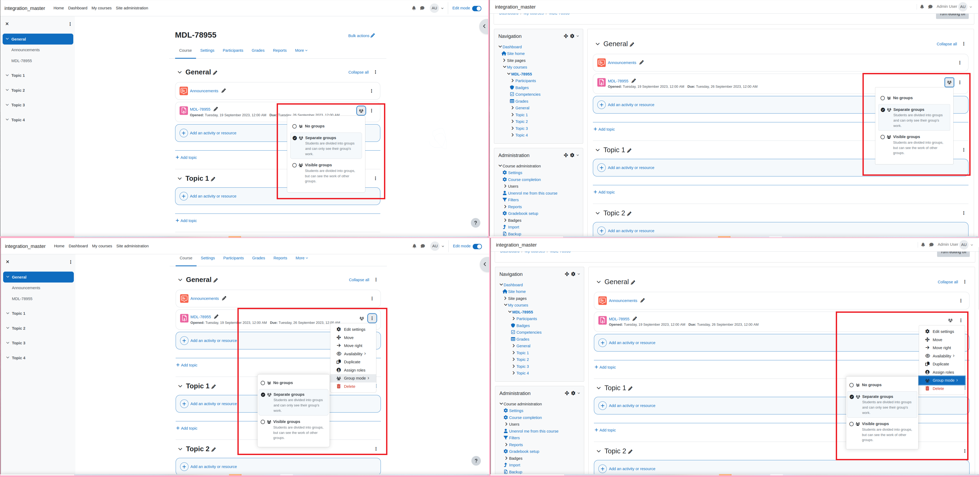
Task: Expand Site pages node in top-right Navigation tree
Action: click(x=504, y=60)
